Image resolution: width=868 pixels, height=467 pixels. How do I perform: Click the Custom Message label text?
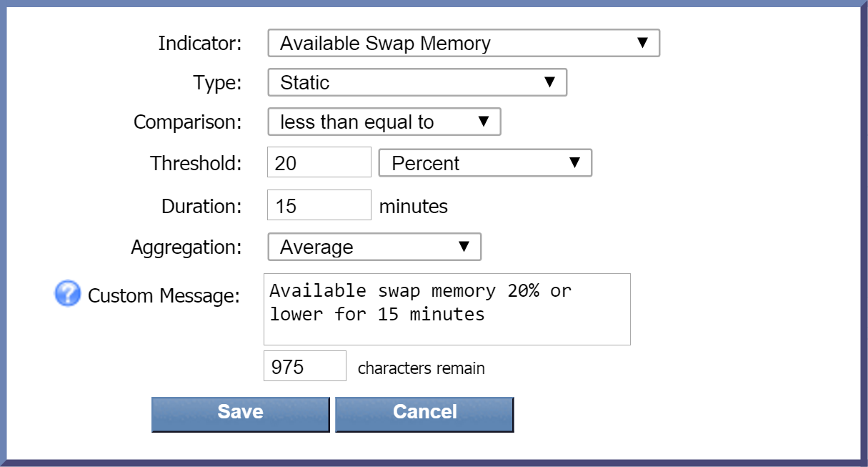point(164,295)
